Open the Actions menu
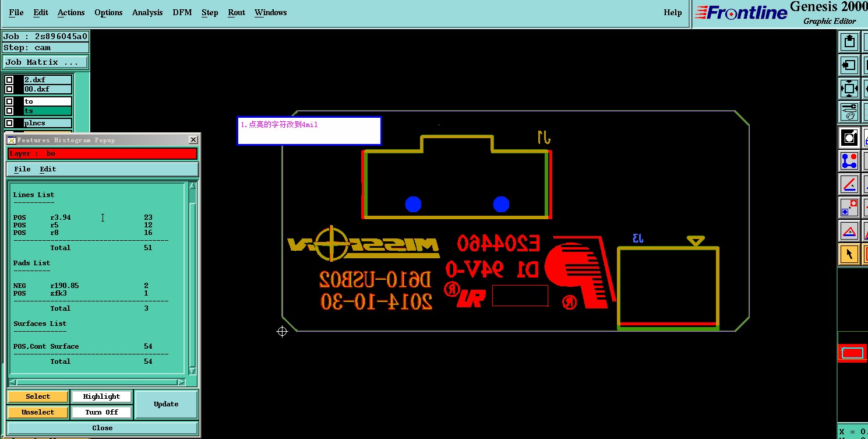868x439 pixels. (x=71, y=12)
